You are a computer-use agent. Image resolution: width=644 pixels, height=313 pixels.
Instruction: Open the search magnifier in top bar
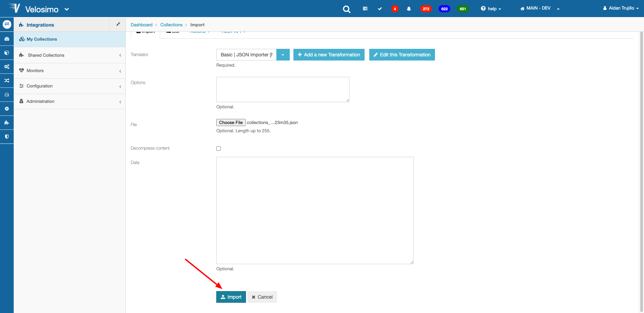click(346, 9)
